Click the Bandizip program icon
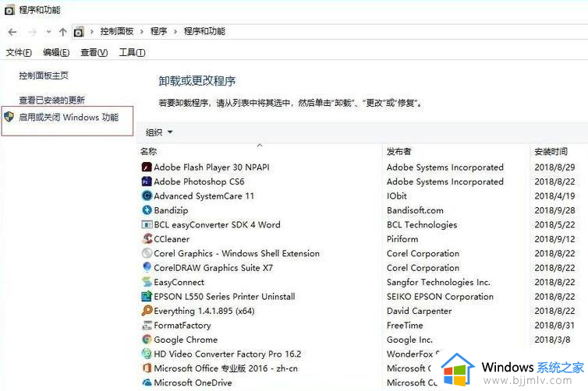Screen dimensions: 588x391 click(147, 210)
